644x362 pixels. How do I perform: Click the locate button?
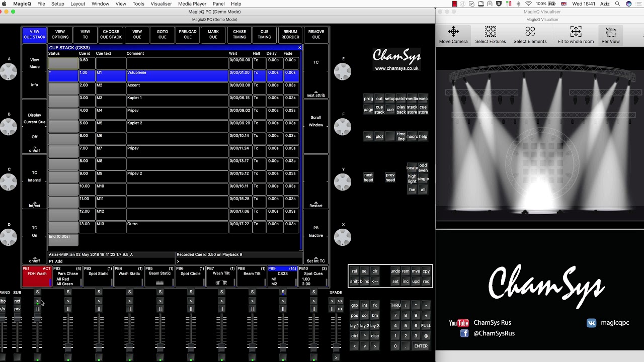[x=412, y=168]
